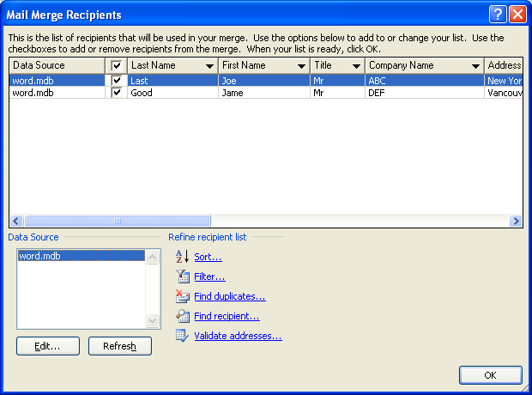Viewport: 532px width, 395px height.
Task: Toggle the select-all checkbox in header
Action: click(117, 65)
